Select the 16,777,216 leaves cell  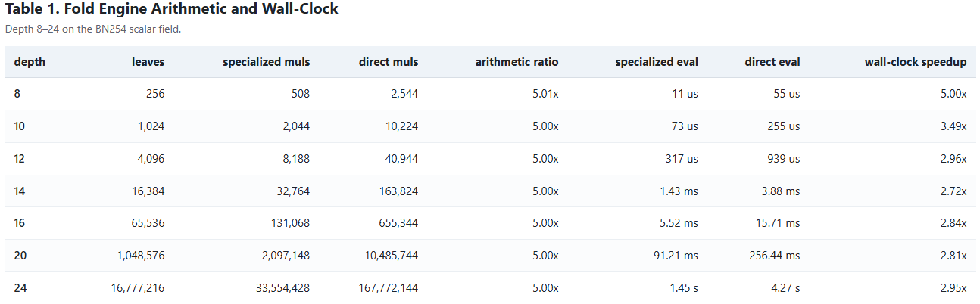140,288
